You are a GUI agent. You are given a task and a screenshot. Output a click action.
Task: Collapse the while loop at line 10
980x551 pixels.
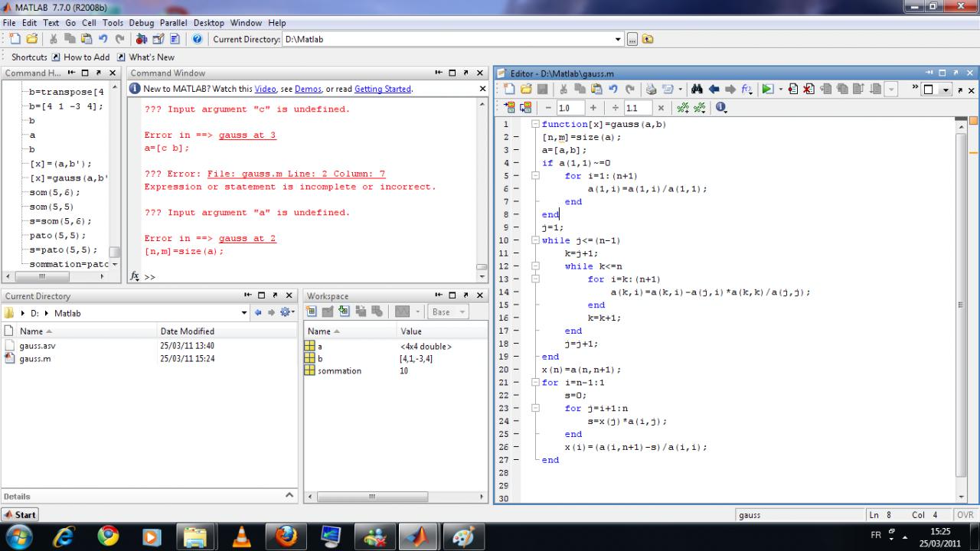[535, 240]
